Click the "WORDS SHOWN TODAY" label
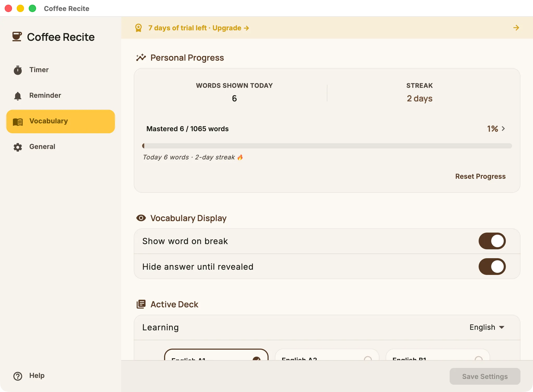 pyautogui.click(x=234, y=85)
